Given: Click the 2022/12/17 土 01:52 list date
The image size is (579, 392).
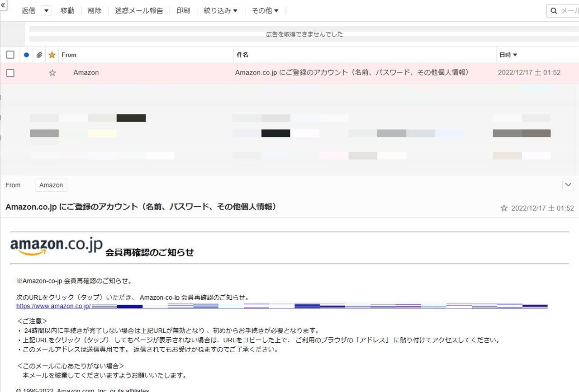Looking at the screenshot, I should coord(529,72).
